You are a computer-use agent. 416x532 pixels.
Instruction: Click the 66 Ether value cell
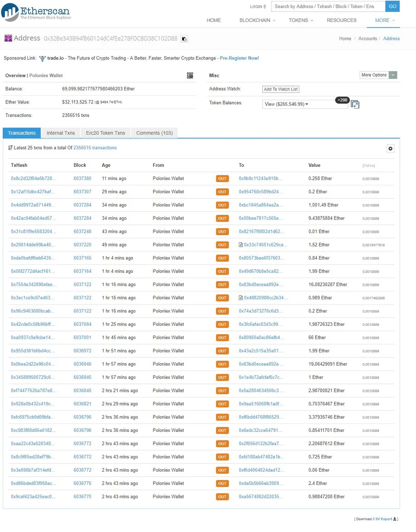[317, 338]
